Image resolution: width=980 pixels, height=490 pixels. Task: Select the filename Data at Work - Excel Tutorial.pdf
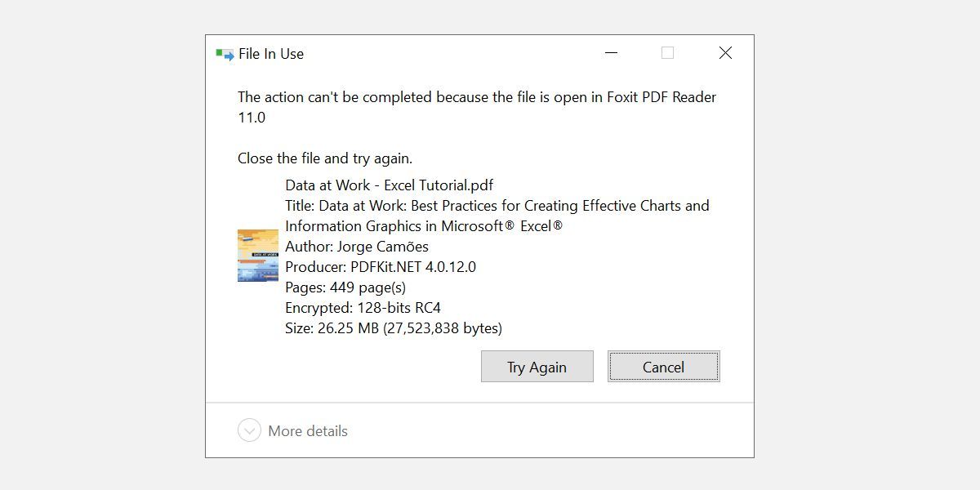(x=389, y=185)
